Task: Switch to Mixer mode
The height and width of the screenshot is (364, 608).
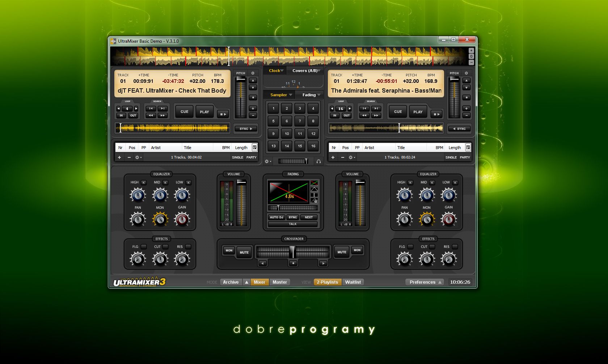Action: click(259, 282)
